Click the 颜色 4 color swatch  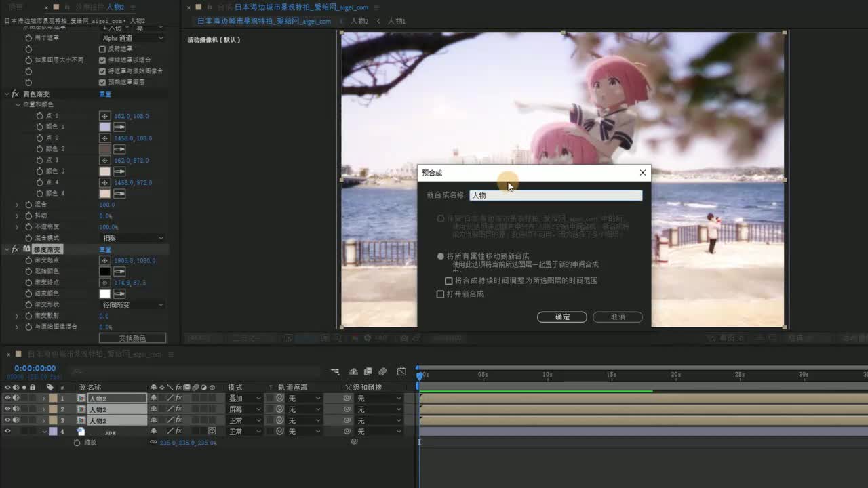(x=105, y=194)
